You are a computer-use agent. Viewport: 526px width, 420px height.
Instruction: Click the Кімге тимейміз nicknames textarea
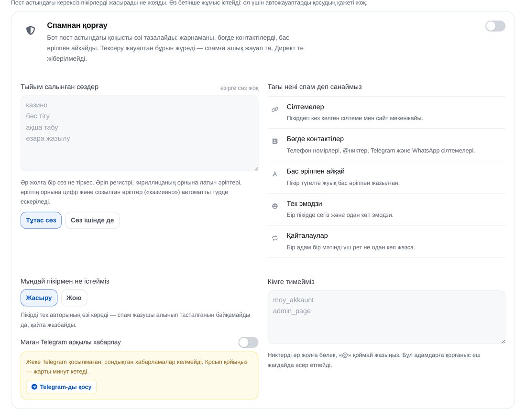[x=386, y=317]
